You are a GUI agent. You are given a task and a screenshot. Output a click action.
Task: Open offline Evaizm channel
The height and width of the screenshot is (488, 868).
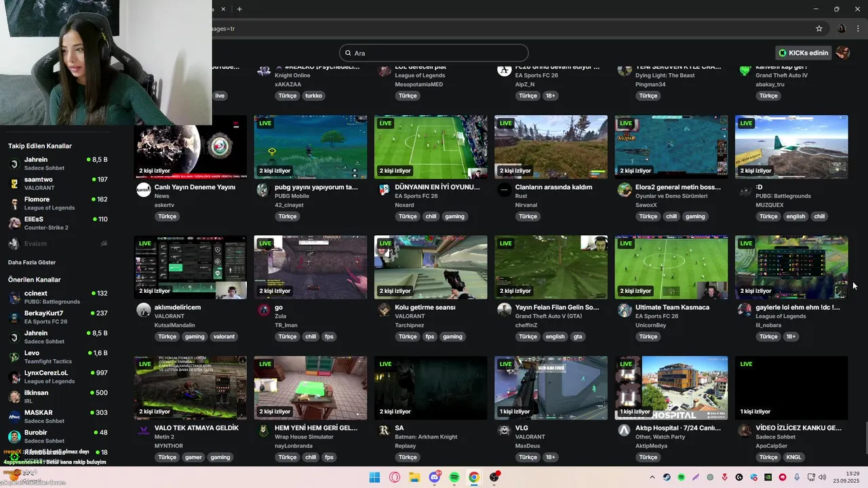[x=58, y=243]
